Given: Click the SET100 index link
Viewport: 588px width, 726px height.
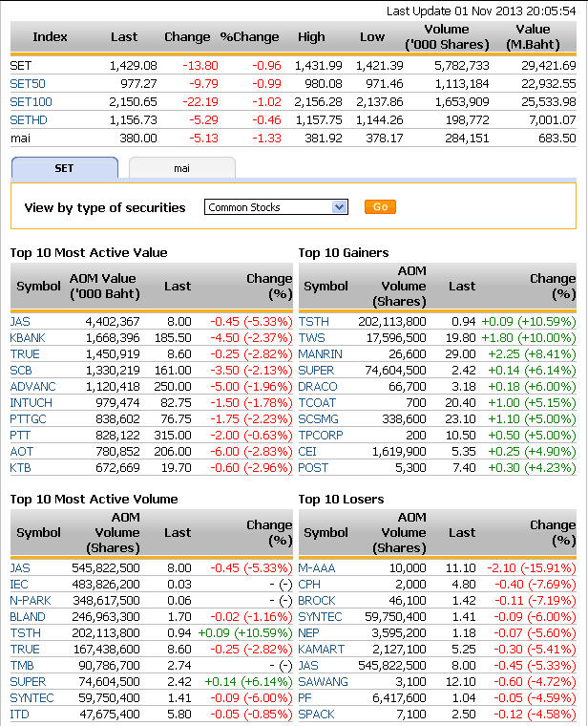Looking at the screenshot, I should [x=31, y=101].
